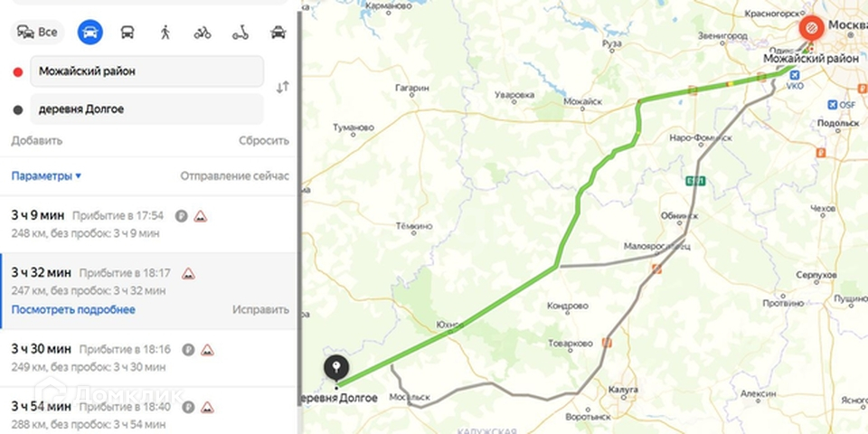
Task: Select the 3 ч 30 мин route
Action: coord(149,358)
